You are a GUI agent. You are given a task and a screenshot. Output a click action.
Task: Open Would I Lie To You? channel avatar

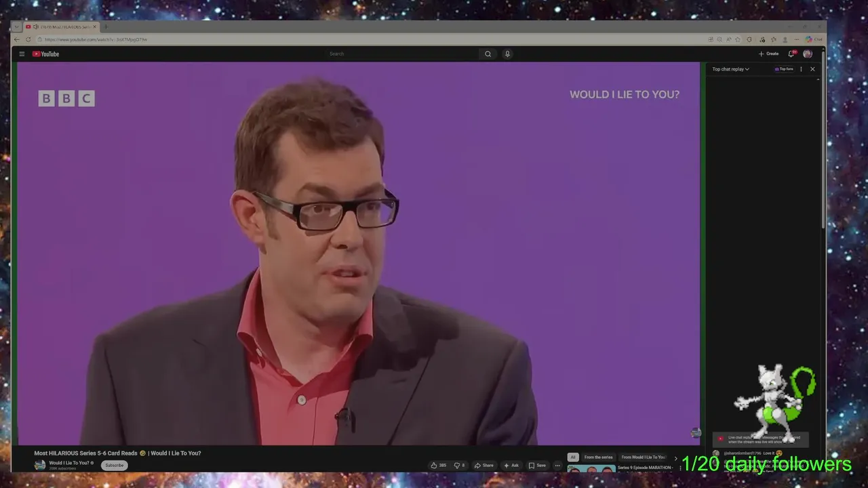tap(40, 465)
